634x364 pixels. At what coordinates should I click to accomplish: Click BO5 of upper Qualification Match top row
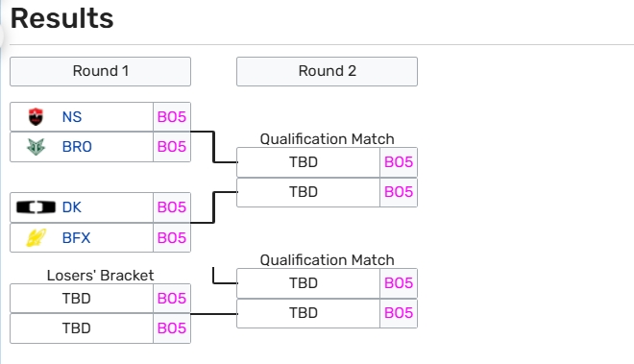(x=399, y=162)
